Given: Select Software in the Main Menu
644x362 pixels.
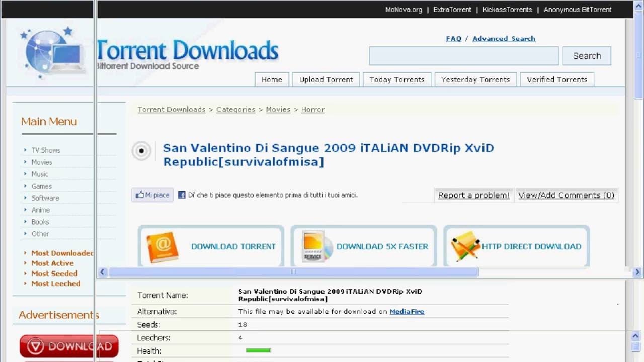Looking at the screenshot, I should [45, 198].
